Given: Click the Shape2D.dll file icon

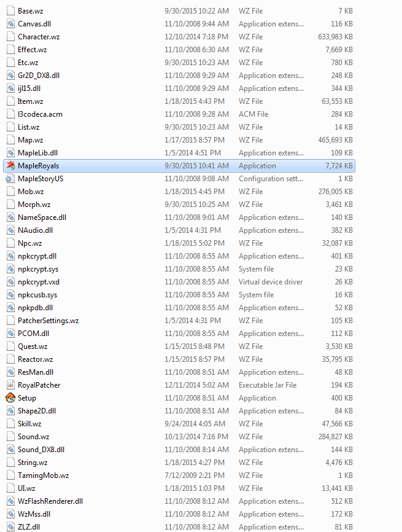Looking at the screenshot, I should click(x=11, y=410).
